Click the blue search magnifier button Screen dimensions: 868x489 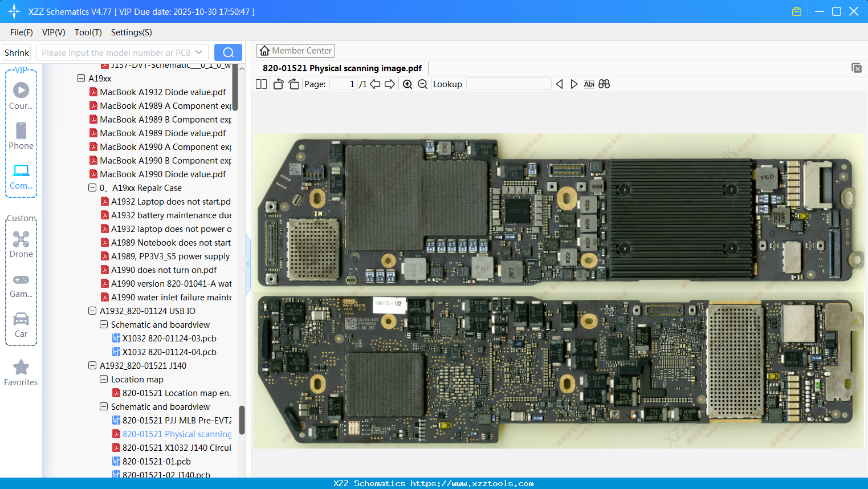(228, 52)
